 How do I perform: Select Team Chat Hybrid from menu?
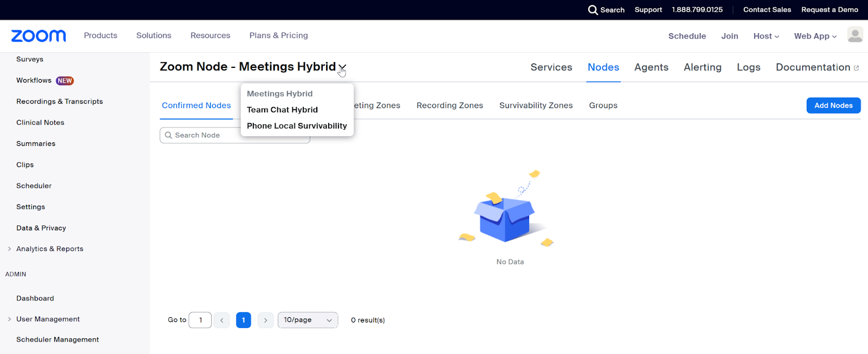coord(282,110)
